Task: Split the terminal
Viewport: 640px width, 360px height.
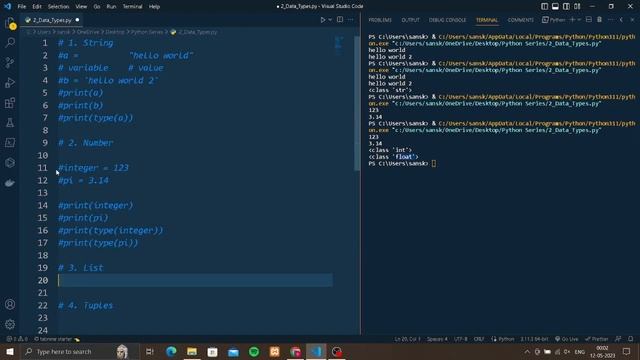Action: [x=589, y=20]
